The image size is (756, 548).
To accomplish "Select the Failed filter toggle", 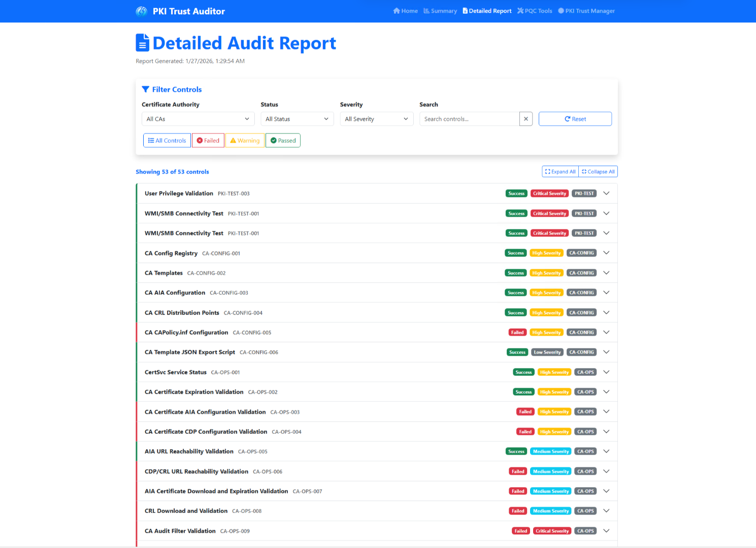I will coord(208,140).
